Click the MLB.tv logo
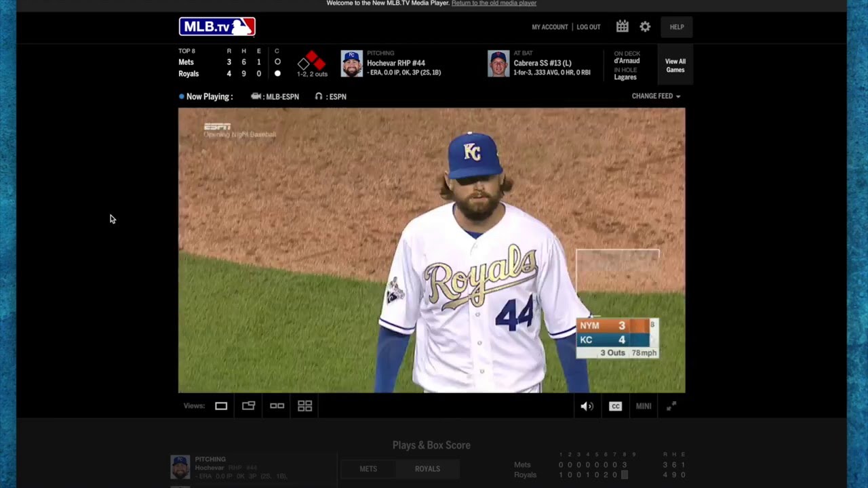The image size is (868, 488). coord(217,26)
